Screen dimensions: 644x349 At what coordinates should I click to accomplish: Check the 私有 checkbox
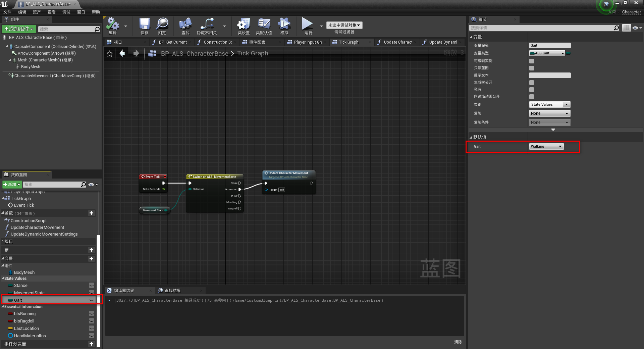click(531, 89)
